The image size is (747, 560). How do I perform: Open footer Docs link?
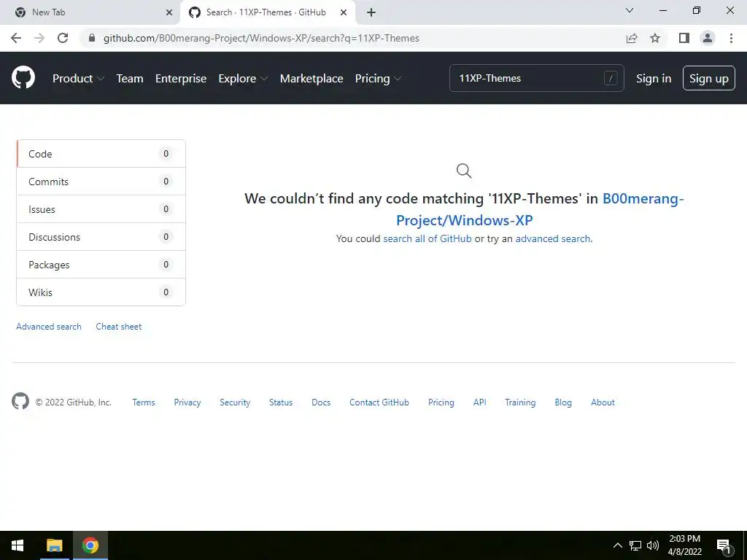click(321, 402)
